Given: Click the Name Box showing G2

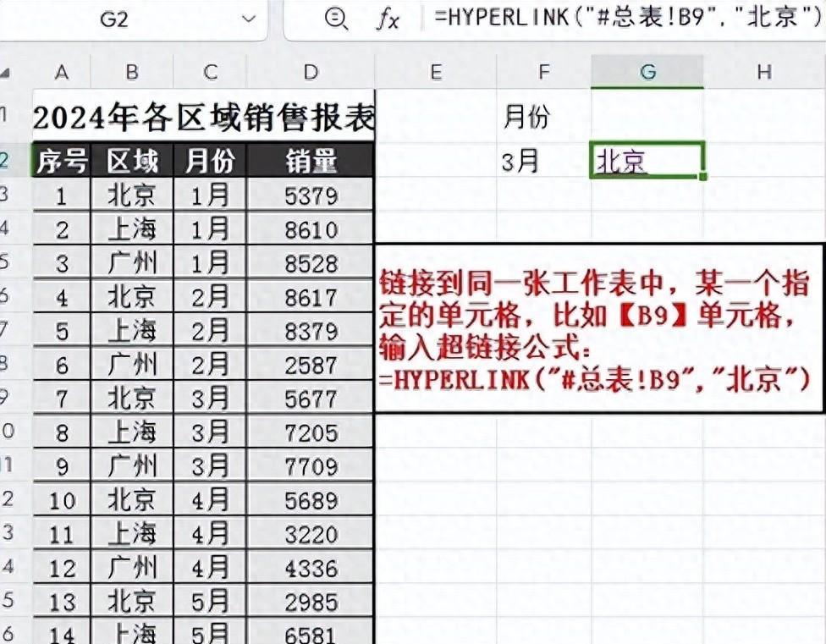Looking at the screenshot, I should pos(114,20).
